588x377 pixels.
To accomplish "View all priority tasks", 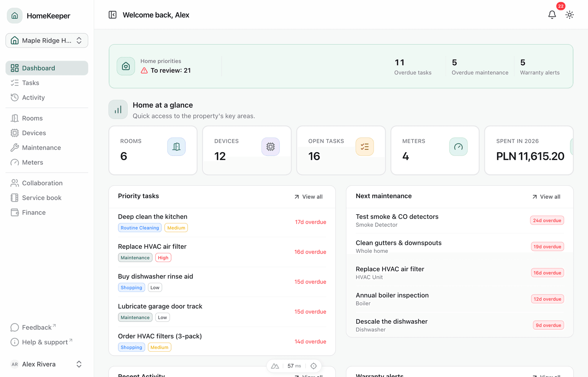I will tap(309, 197).
